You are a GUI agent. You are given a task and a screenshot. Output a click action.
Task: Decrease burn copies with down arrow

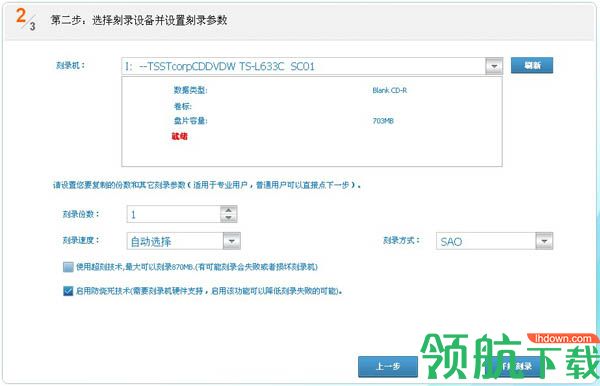228,218
